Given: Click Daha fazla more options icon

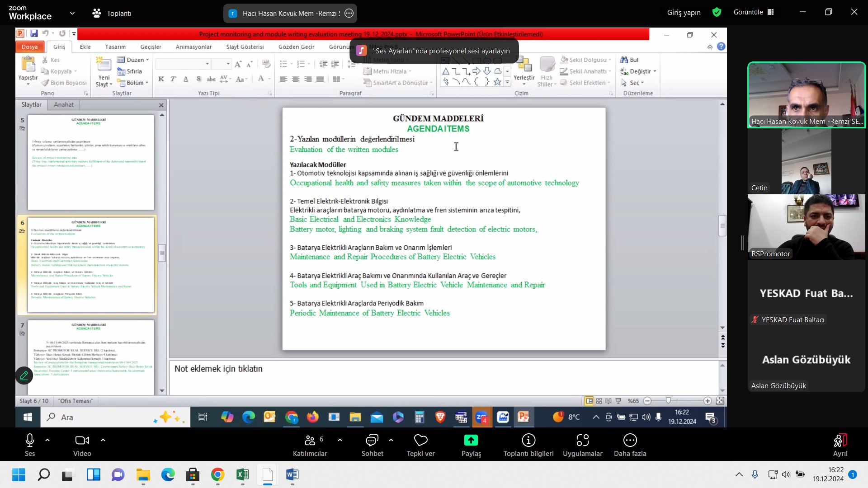Looking at the screenshot, I should pos(630,440).
